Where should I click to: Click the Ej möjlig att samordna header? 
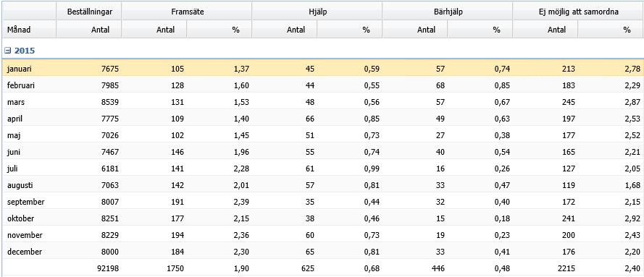[x=578, y=12]
